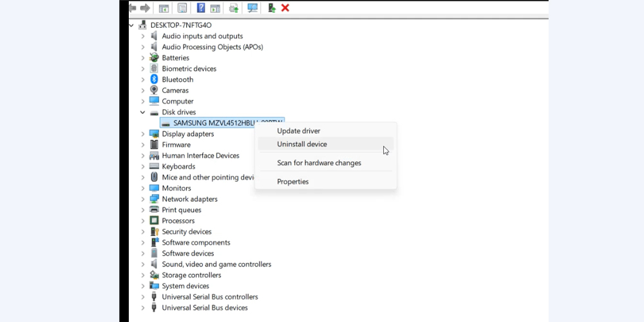The height and width of the screenshot is (322, 644).
Task: Choose Scan for hardware changes menu entry
Action: (x=319, y=163)
